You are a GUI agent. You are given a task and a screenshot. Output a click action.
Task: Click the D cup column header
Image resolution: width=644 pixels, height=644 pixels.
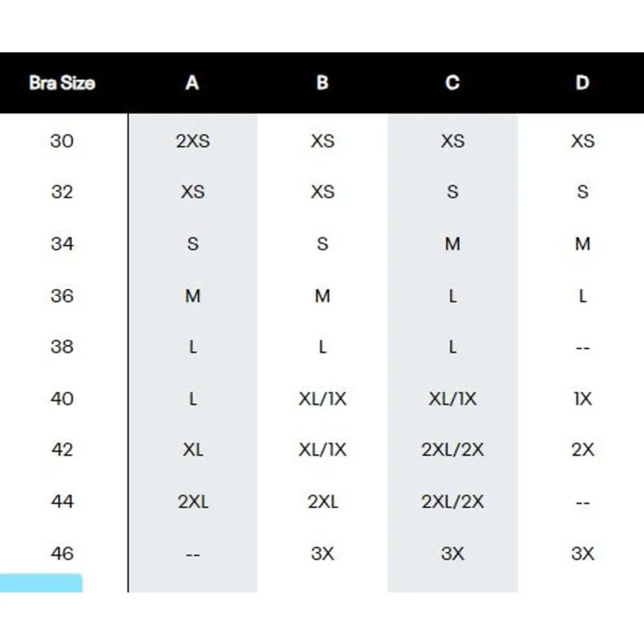(582, 83)
